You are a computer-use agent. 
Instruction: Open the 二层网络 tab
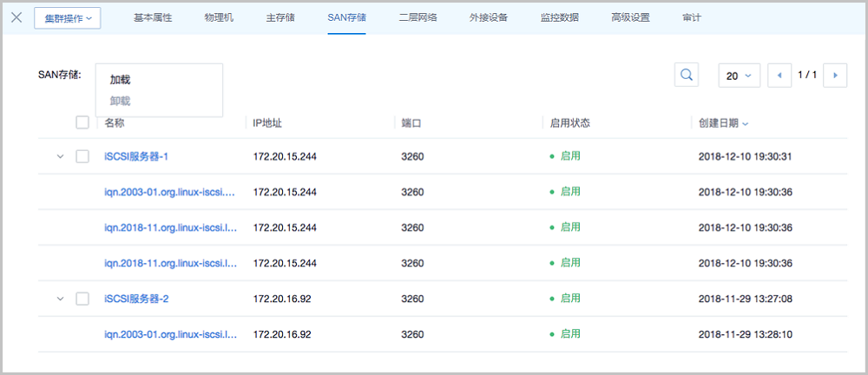point(418,17)
